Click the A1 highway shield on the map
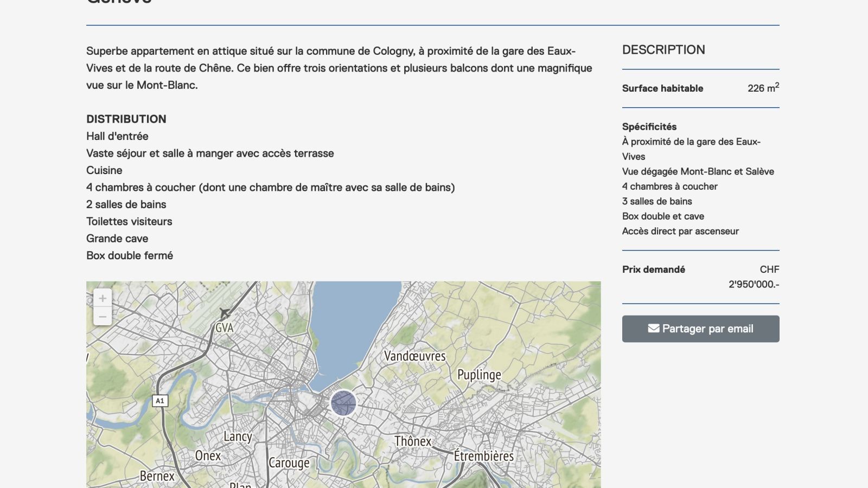This screenshot has height=488, width=868. point(159,401)
